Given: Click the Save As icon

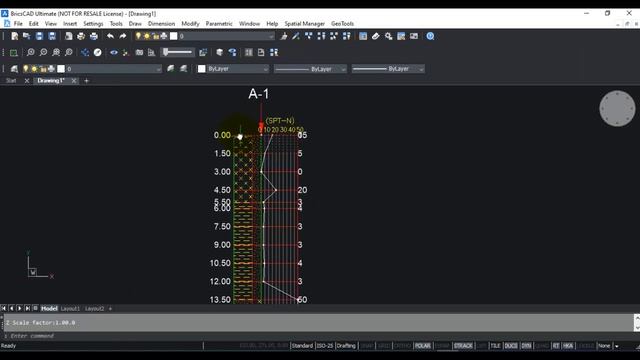Looking at the screenshot, I should pyautogui.click(x=52, y=36).
